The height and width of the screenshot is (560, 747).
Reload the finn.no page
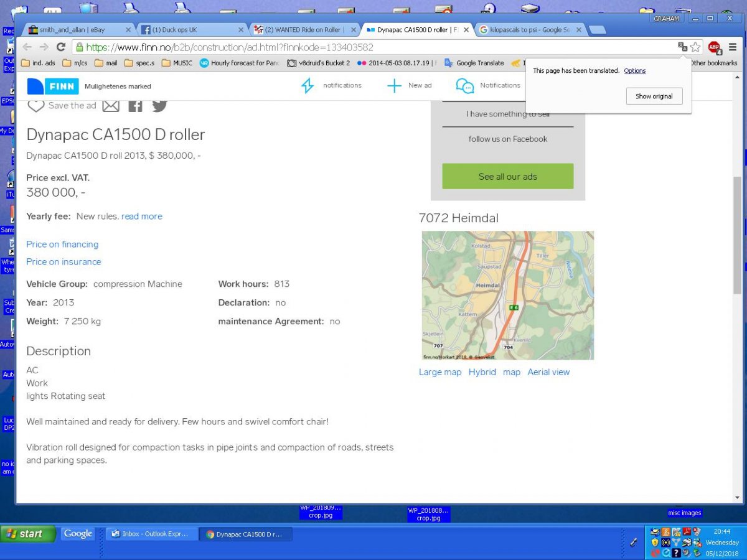pos(60,47)
